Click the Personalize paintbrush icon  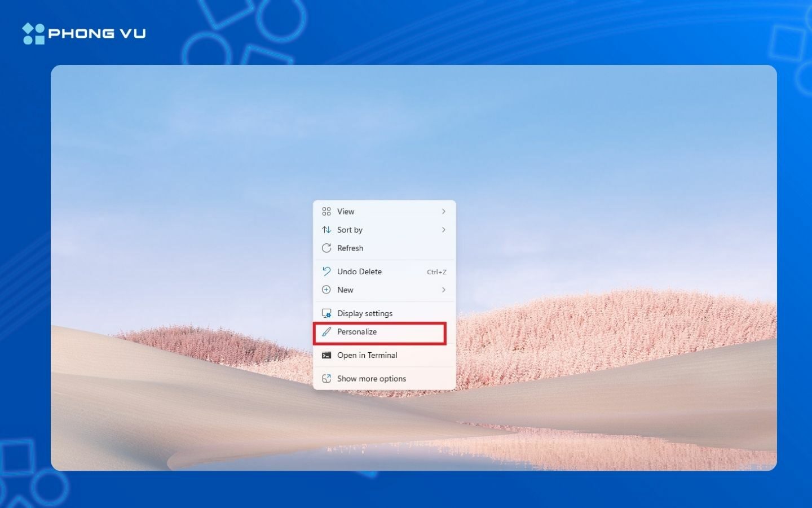pos(326,332)
